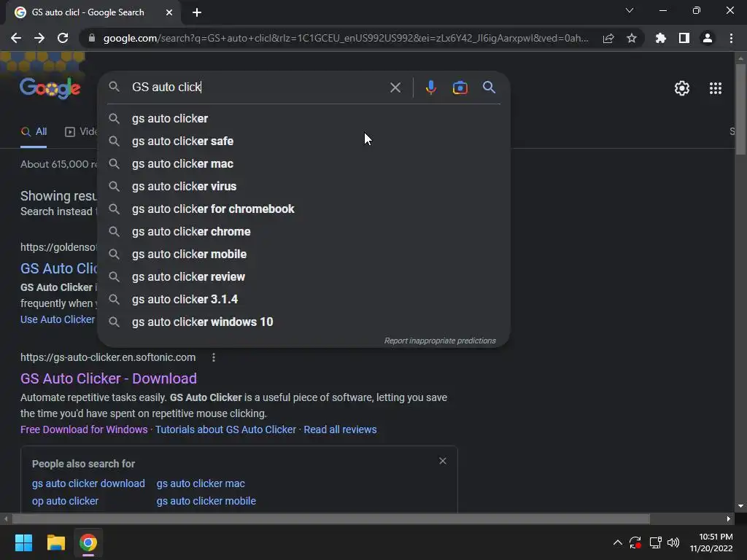The image size is (747, 560).
Task: Open a new browser tab
Action: [x=197, y=12]
